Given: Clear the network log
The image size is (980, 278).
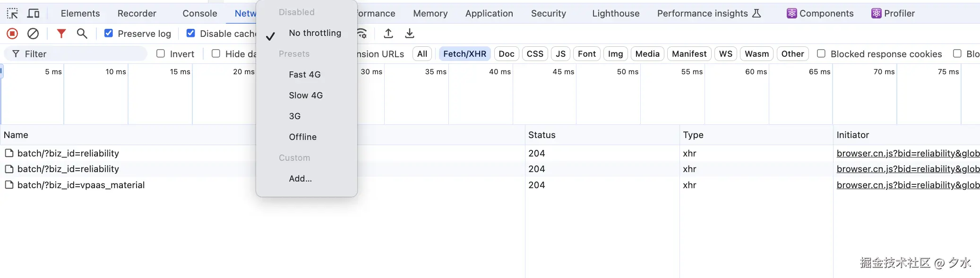Looking at the screenshot, I should [33, 34].
